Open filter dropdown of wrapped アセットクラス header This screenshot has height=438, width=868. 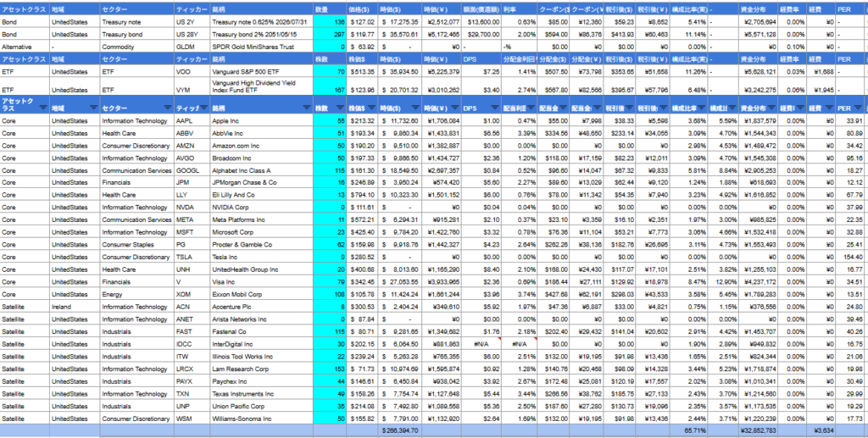point(44,108)
